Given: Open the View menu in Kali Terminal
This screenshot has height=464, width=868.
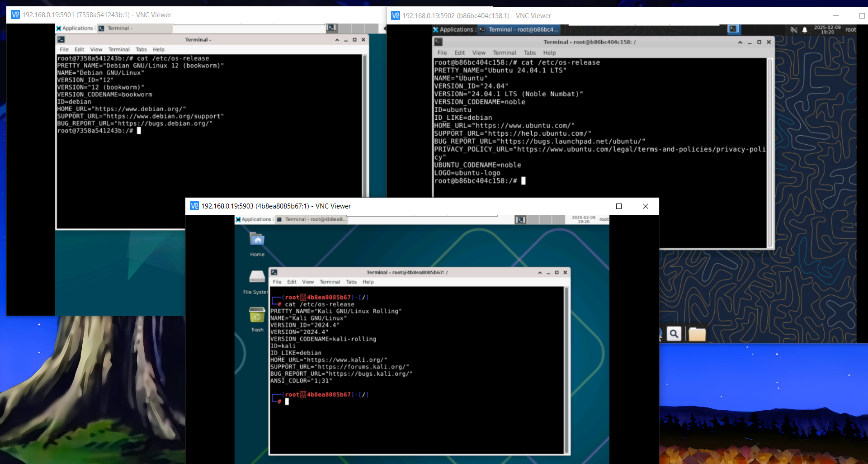Looking at the screenshot, I should (308, 282).
